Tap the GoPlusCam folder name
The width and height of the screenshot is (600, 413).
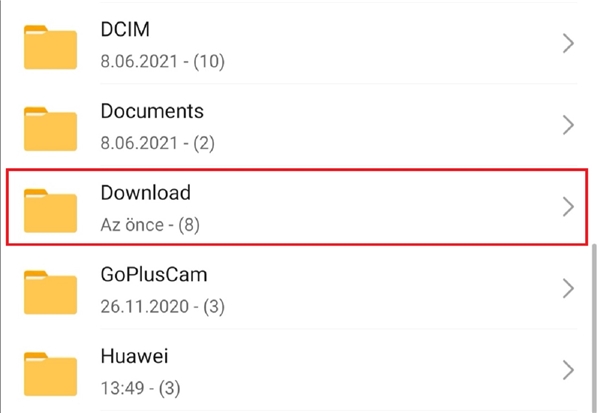pyautogui.click(x=154, y=274)
